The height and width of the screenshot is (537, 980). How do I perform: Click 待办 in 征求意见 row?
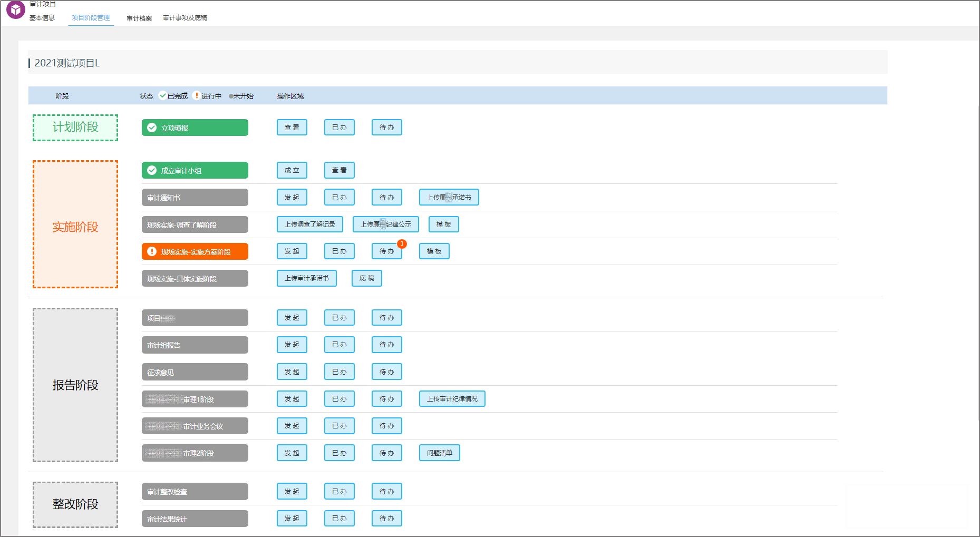(387, 372)
